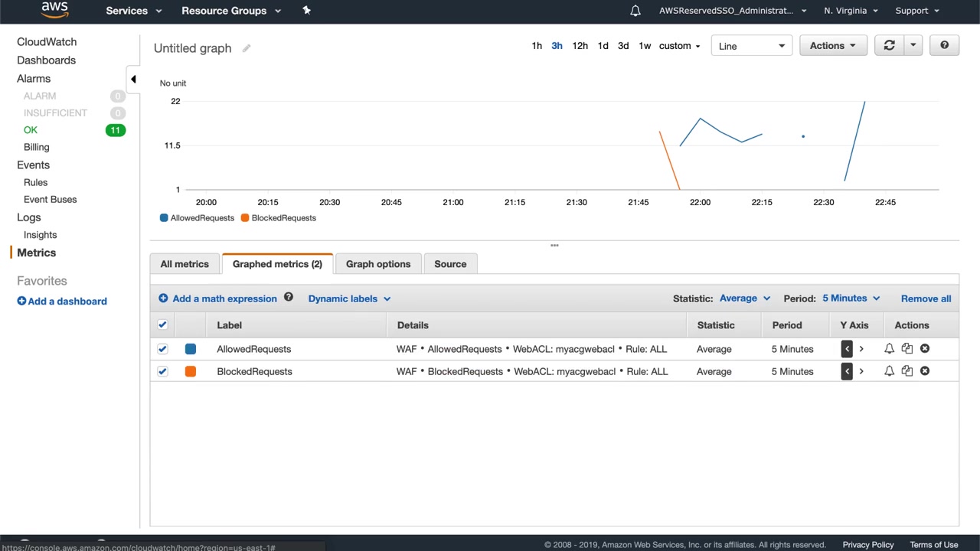This screenshot has width=980, height=551.
Task: Remove AllowedRequests metric with X icon
Action: [x=925, y=349]
